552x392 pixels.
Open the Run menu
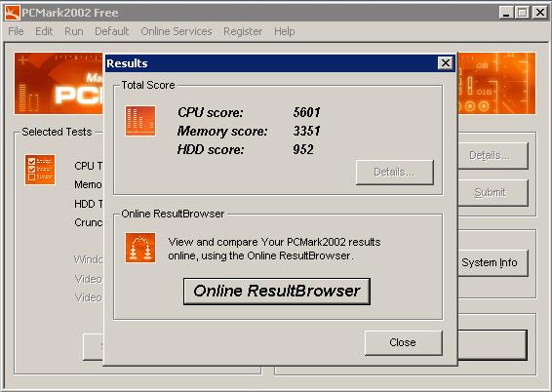[73, 31]
